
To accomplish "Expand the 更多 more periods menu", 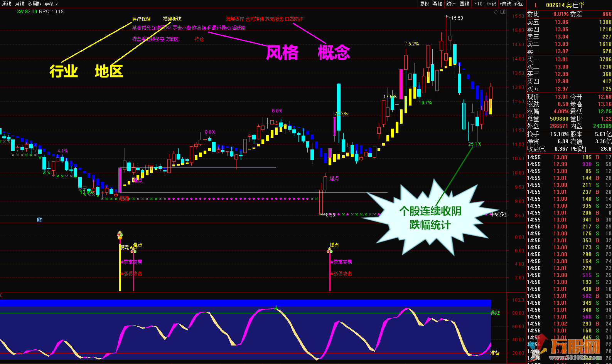I will point(51,4).
